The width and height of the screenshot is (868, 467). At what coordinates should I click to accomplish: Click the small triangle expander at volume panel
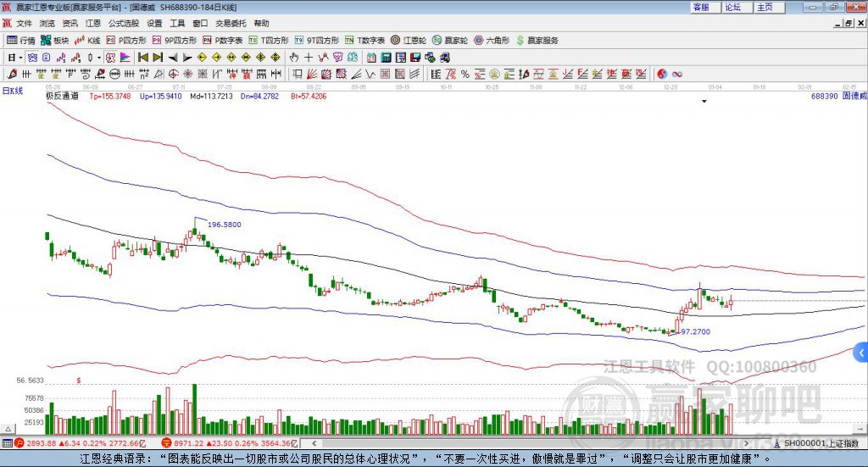[x=8, y=429]
